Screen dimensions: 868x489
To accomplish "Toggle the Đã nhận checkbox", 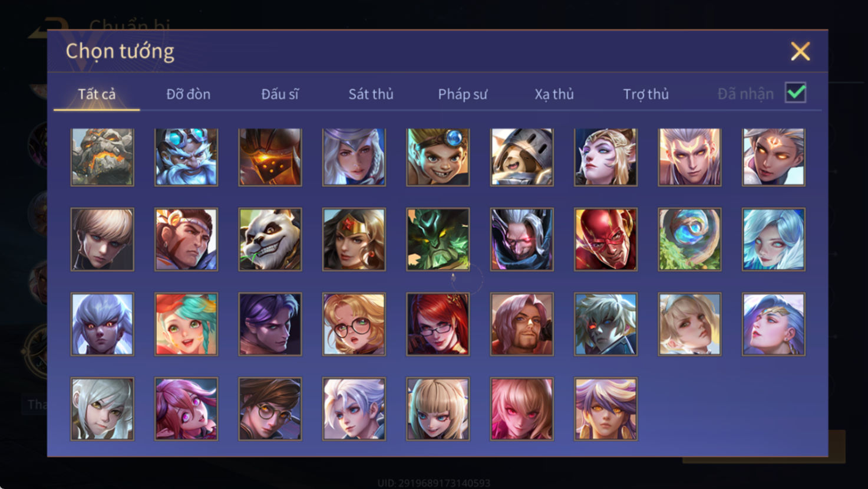I will point(796,93).
